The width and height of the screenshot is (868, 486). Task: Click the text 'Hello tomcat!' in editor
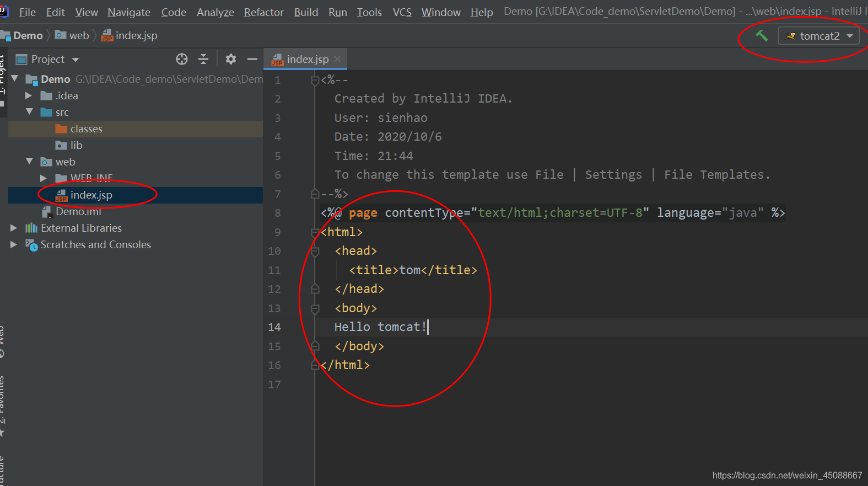[380, 327]
